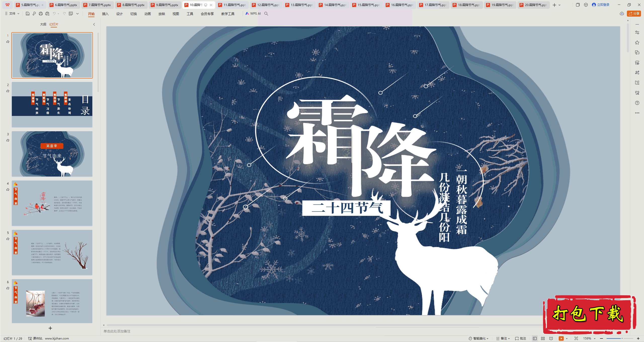Viewport: 644px width, 342px height.
Task: Switch to the 6.霜降节气.pptx document tab
Action: pos(64,5)
